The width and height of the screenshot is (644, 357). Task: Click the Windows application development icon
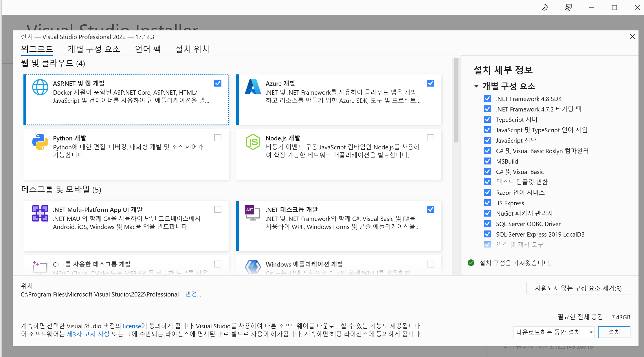coord(253,267)
